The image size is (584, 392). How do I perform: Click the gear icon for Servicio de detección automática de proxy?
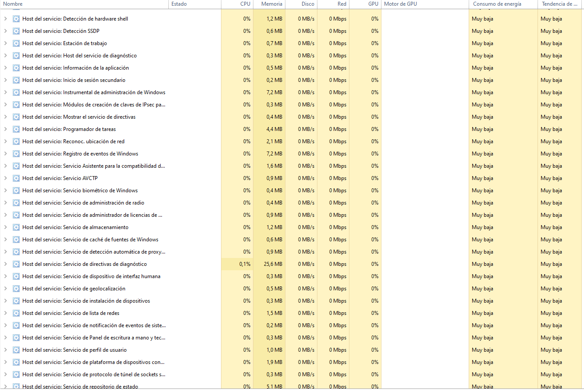click(x=16, y=252)
